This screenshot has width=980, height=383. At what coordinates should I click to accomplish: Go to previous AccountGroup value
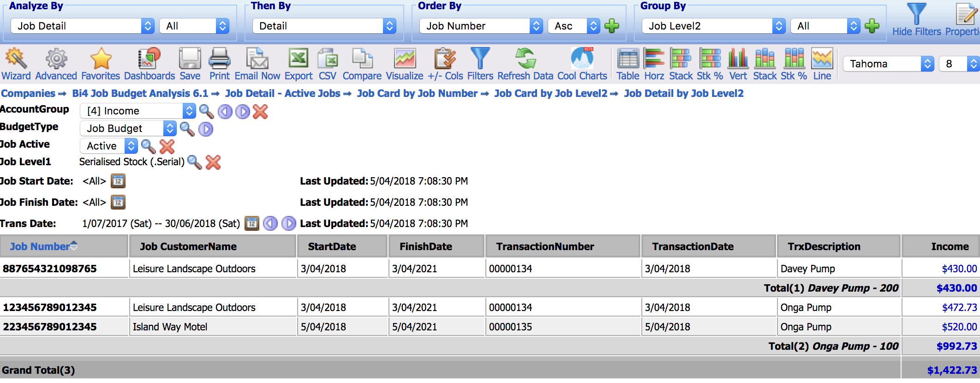click(x=225, y=111)
